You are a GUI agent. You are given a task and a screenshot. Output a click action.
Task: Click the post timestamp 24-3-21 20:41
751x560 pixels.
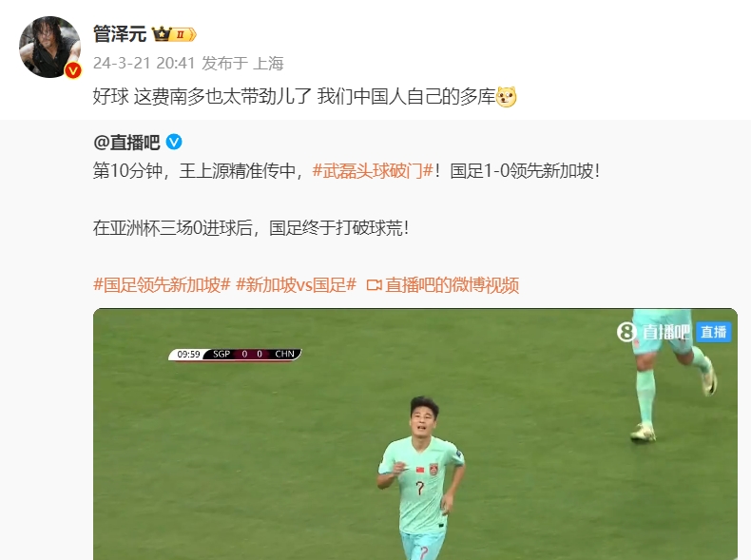click(x=144, y=64)
